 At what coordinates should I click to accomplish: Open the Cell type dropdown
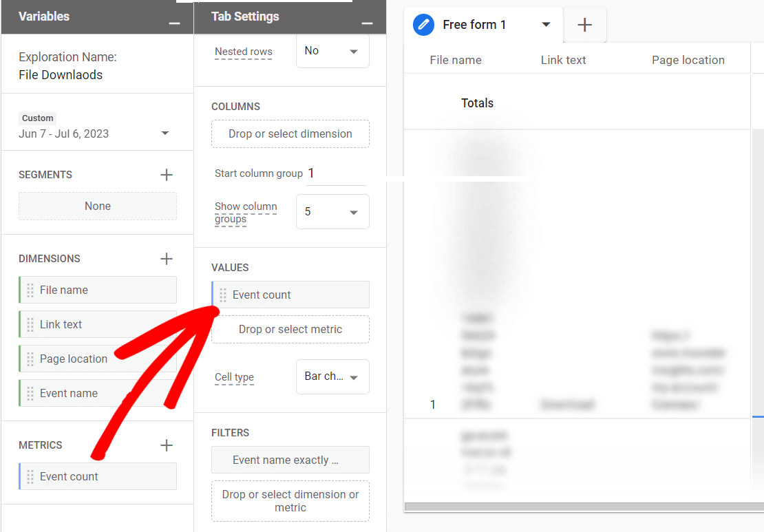pyautogui.click(x=332, y=376)
